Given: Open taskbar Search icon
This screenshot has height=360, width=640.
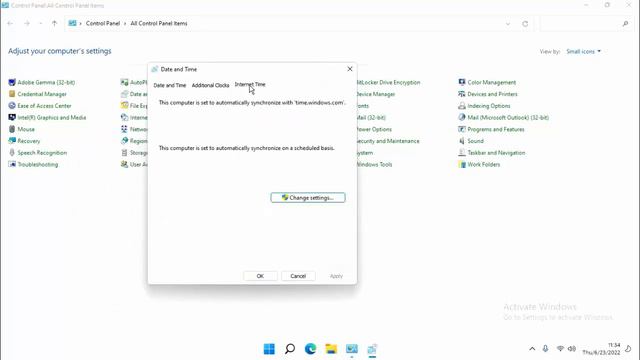Looking at the screenshot, I should click(290, 349).
